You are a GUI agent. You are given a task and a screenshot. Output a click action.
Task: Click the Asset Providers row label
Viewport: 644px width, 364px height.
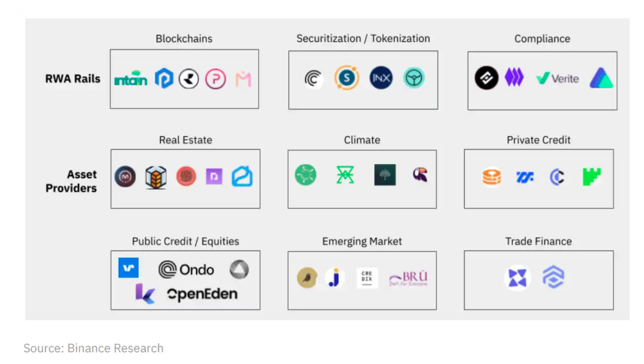71,181
